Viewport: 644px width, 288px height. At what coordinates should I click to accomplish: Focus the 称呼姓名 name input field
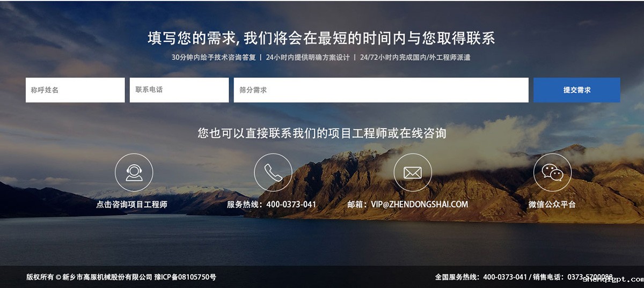tap(75, 90)
